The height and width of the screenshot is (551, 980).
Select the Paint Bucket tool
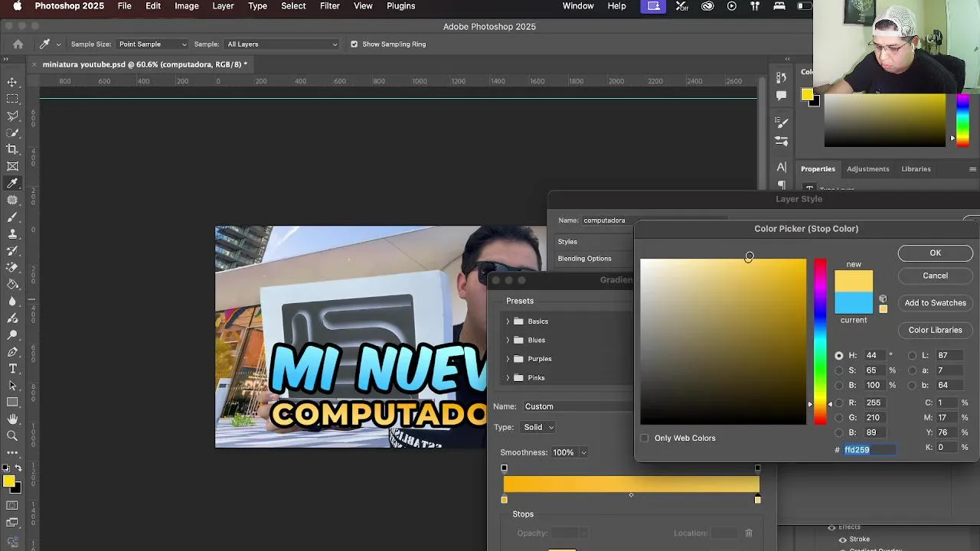[x=12, y=284]
